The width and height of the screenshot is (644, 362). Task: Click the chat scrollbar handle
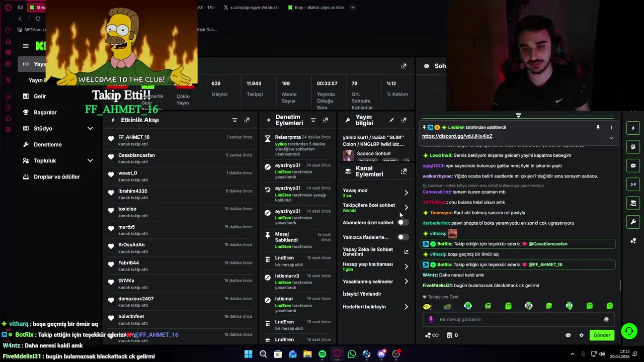click(620, 285)
